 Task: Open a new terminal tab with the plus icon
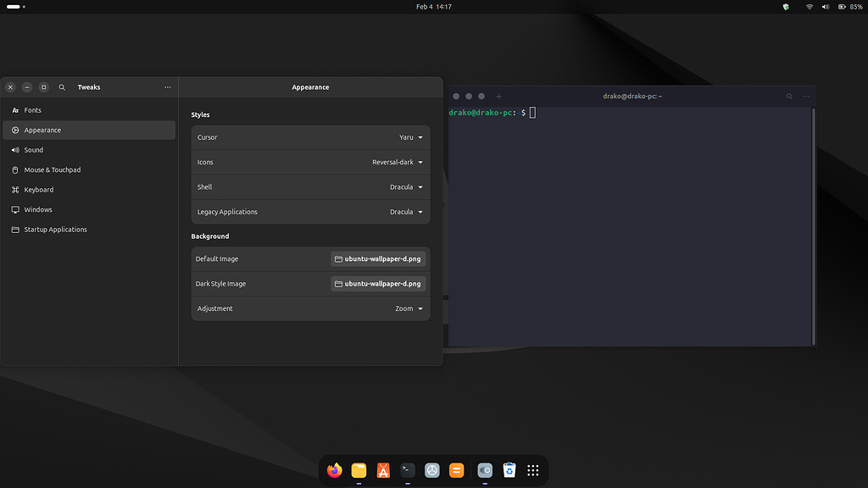tap(498, 96)
